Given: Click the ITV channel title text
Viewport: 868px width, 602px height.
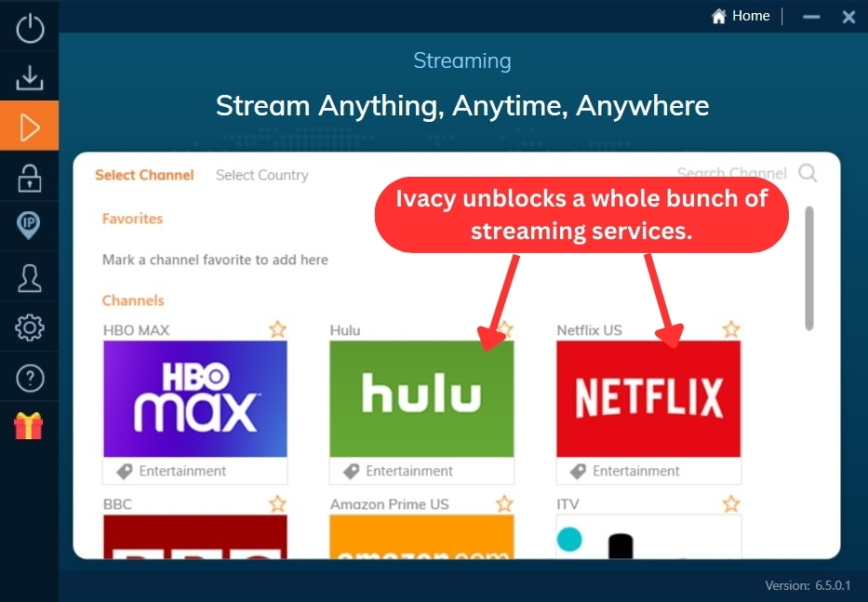Looking at the screenshot, I should point(568,504).
